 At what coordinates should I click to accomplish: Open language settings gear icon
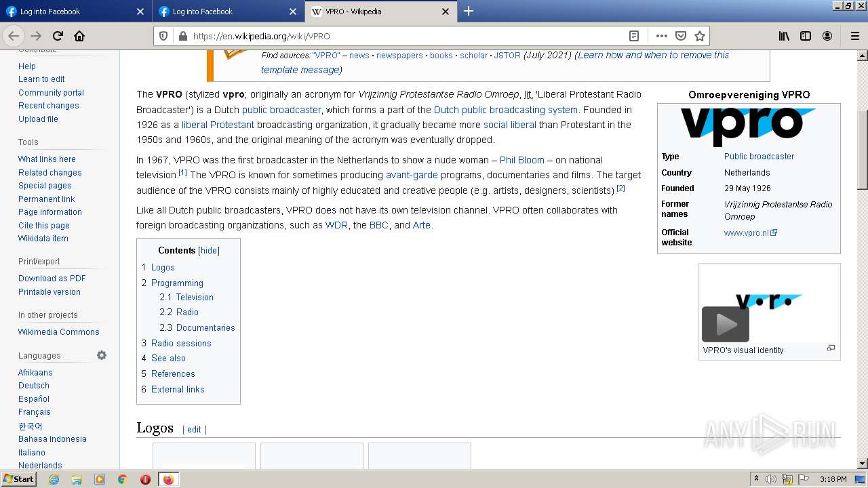coord(102,355)
